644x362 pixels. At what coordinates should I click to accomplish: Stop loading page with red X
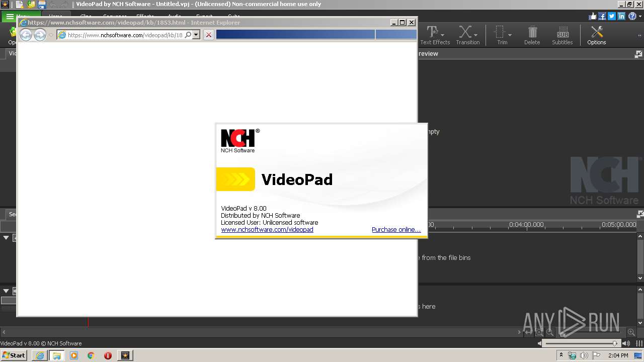208,35
